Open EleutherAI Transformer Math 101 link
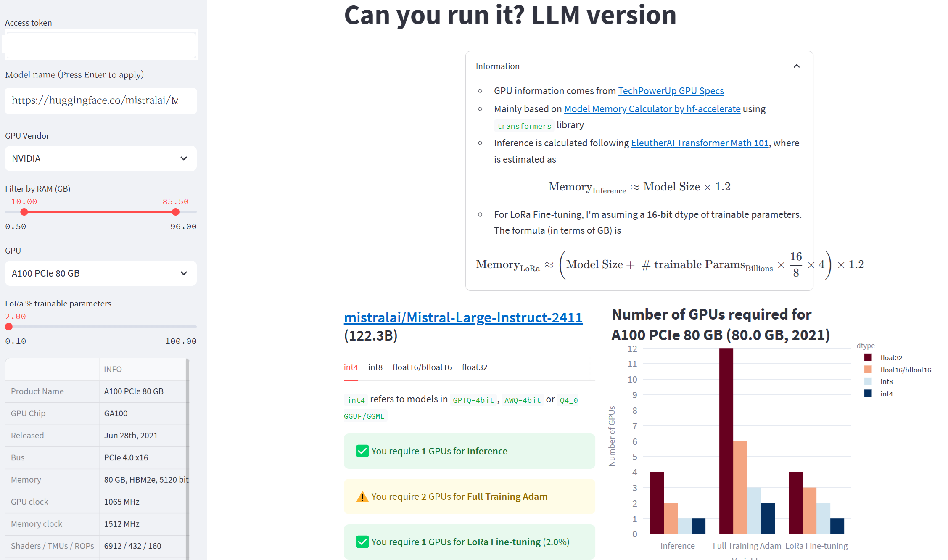Screen dimensions: 948x560 700,143
